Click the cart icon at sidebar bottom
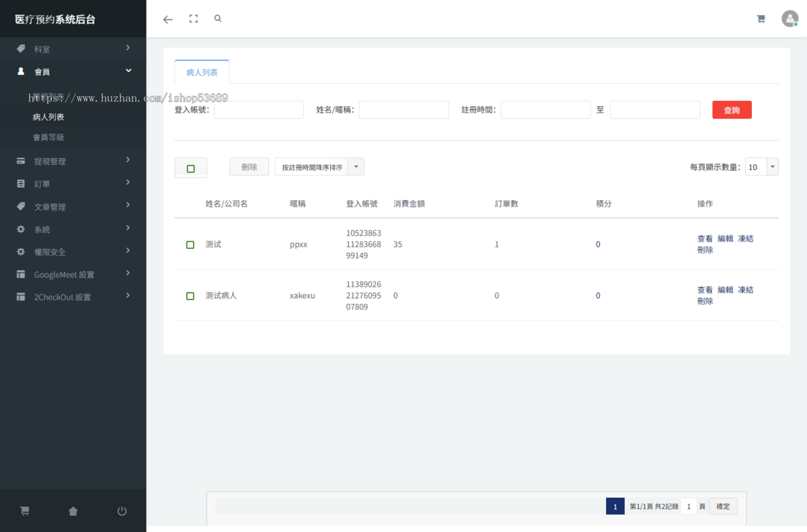Viewport: 807px width, 532px height. click(x=25, y=511)
